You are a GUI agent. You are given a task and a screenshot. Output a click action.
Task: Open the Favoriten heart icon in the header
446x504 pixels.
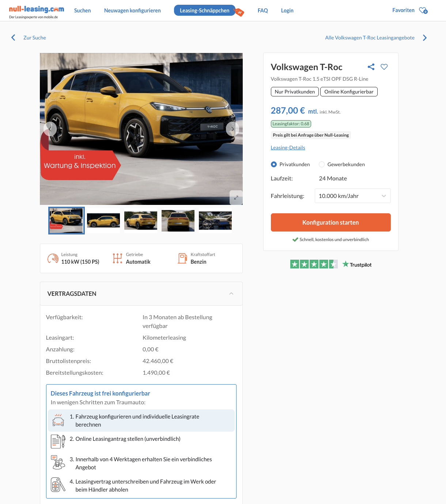point(423,11)
